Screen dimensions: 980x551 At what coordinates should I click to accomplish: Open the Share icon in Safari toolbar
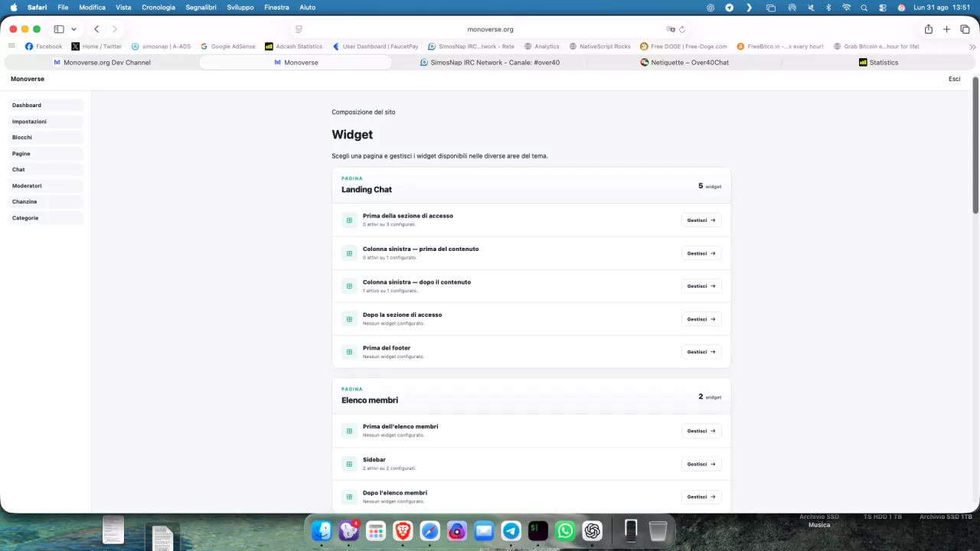pyautogui.click(x=929, y=29)
